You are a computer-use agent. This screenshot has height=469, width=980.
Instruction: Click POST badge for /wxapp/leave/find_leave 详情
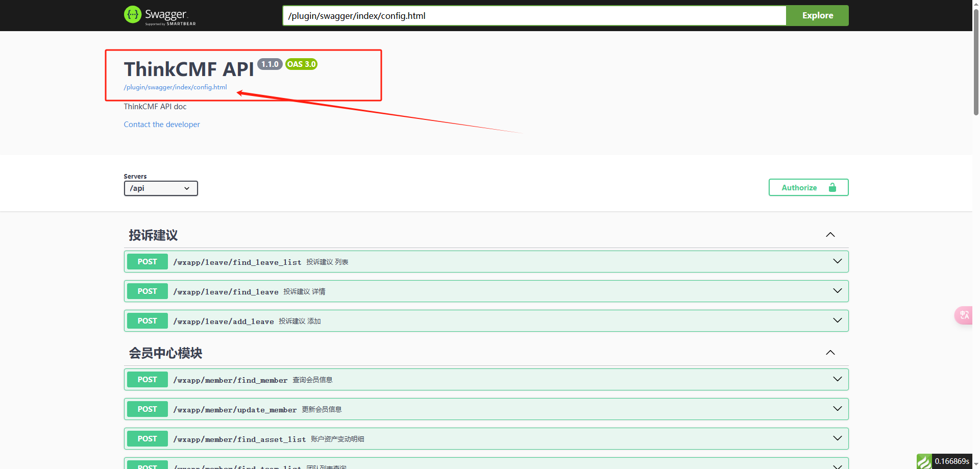(147, 291)
